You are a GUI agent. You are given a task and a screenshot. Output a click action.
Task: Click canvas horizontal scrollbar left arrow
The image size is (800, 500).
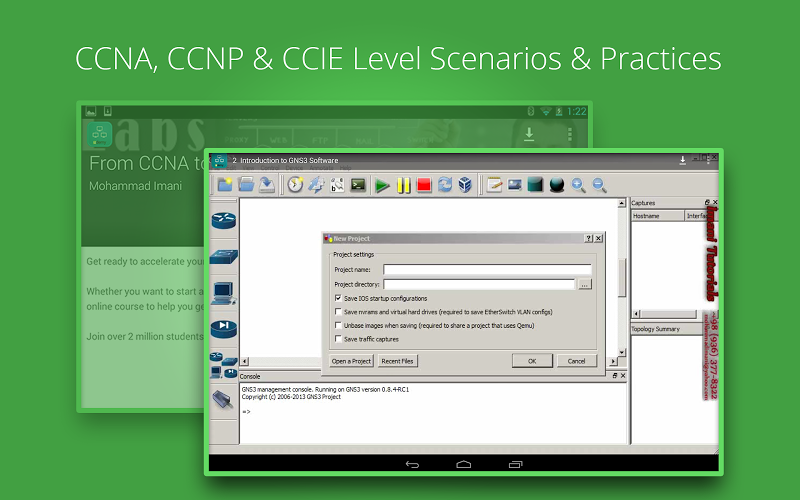245,361
